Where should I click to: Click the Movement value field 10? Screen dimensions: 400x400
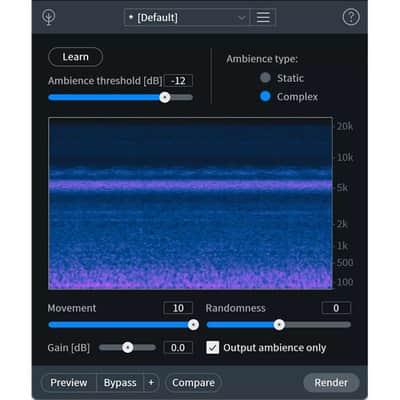pyautogui.click(x=178, y=308)
